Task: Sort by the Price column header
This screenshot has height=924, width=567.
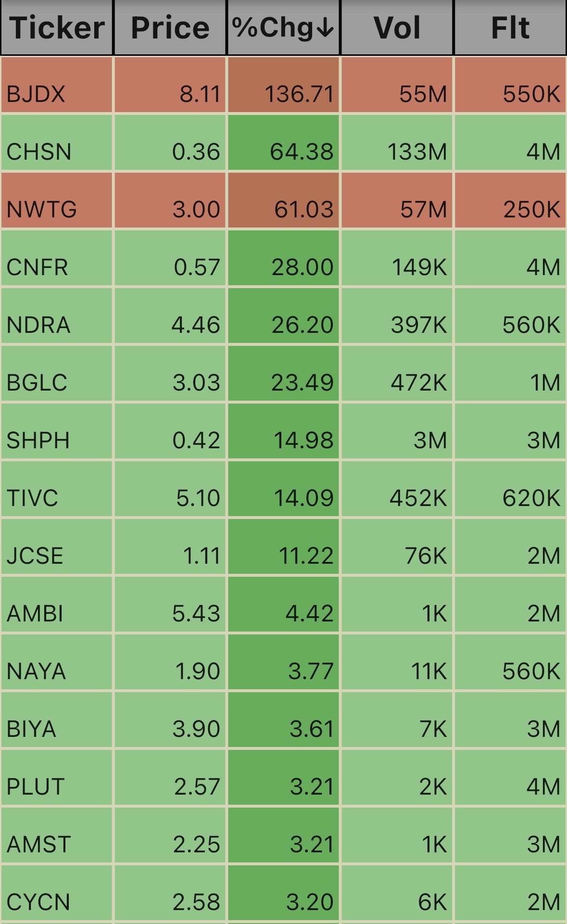Action: [170, 27]
